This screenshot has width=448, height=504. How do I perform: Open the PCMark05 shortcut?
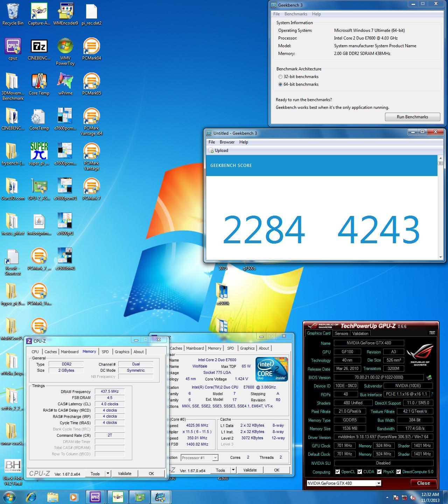pyautogui.click(x=91, y=84)
